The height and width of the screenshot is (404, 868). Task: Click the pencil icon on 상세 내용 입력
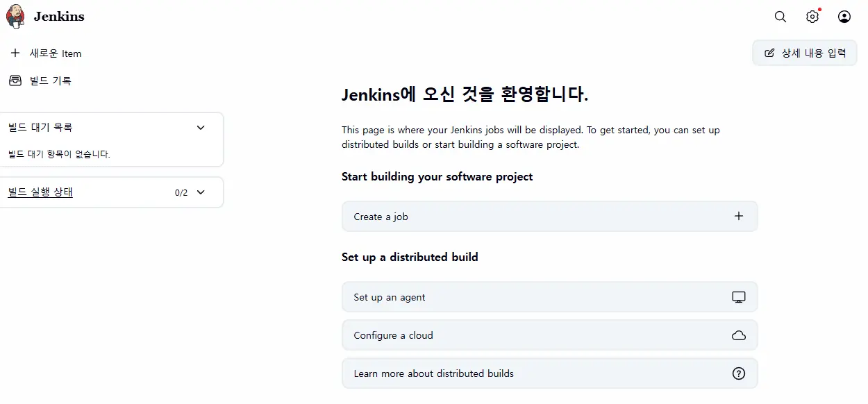pos(769,53)
